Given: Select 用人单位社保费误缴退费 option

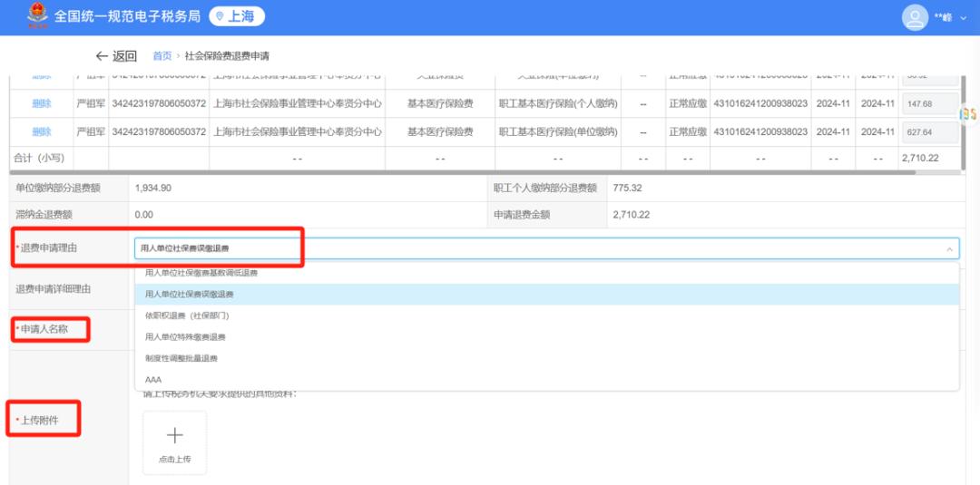Looking at the screenshot, I should (189, 295).
